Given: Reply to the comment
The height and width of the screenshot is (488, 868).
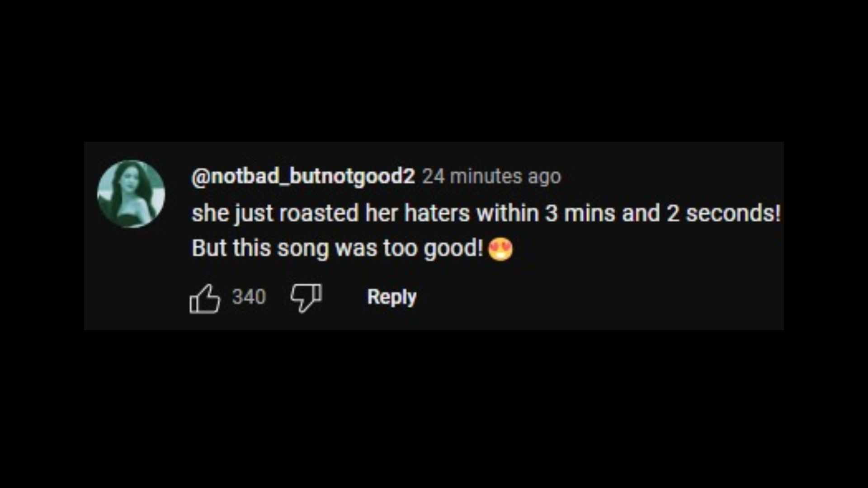Looking at the screenshot, I should tap(392, 297).
